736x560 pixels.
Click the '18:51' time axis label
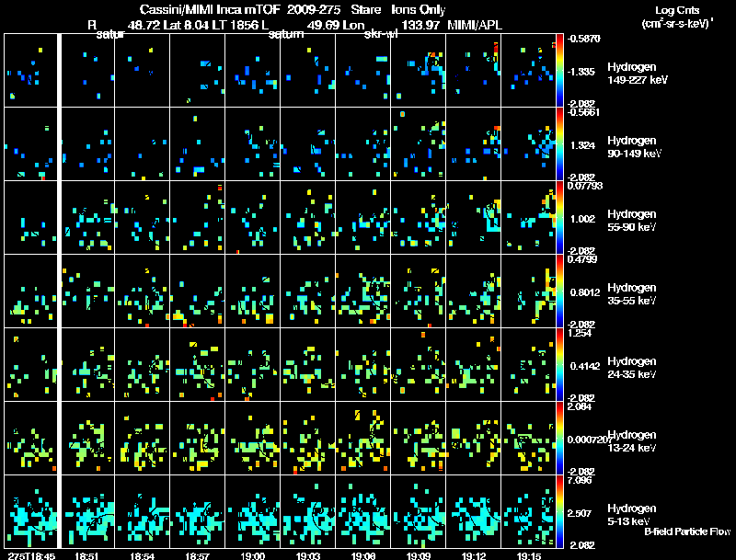[86, 556]
